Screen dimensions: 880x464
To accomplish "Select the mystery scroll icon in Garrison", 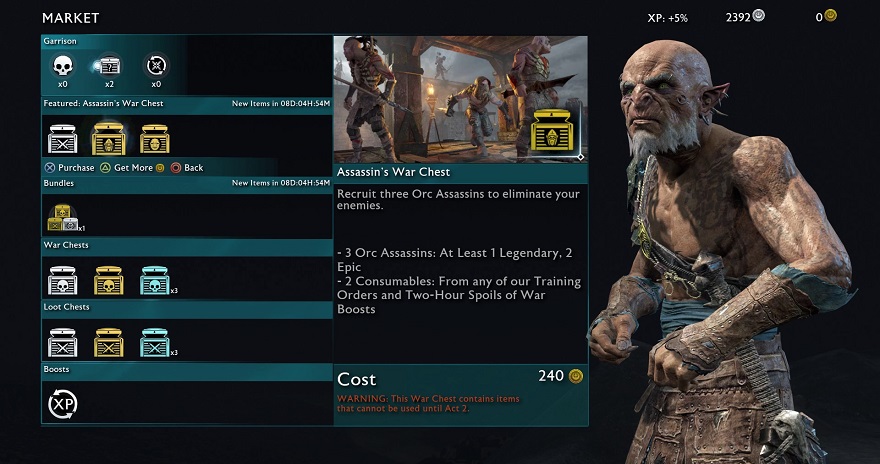I will [x=108, y=66].
